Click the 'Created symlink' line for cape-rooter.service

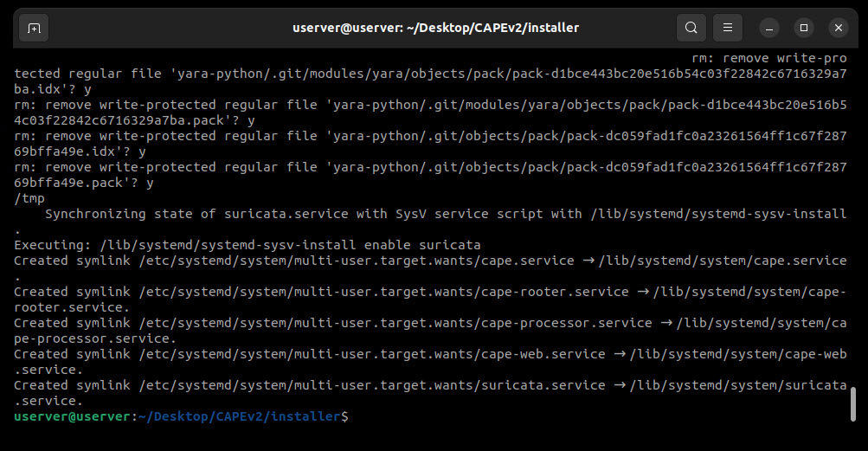pos(430,292)
